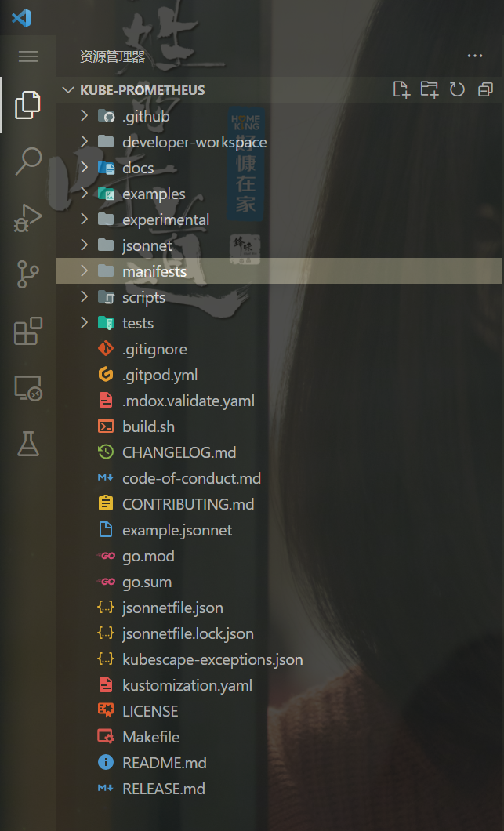Open example.jsonnet file
The height and width of the screenshot is (831, 504).
177,531
